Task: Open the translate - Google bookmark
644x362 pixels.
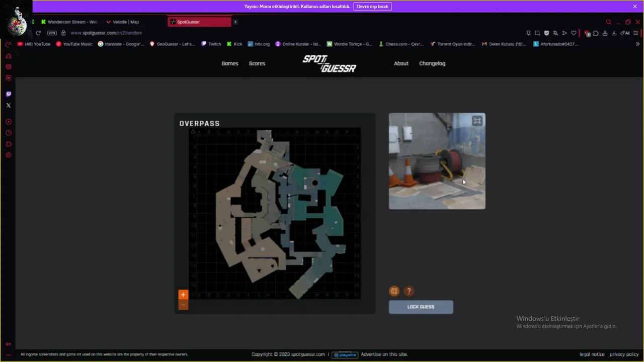Action: 121,44
